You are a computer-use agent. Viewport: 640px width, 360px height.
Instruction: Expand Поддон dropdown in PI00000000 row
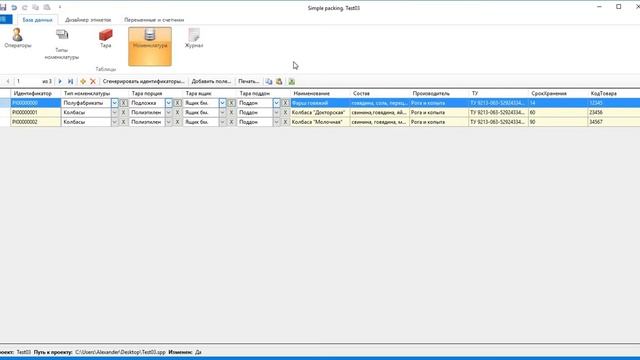click(x=276, y=103)
